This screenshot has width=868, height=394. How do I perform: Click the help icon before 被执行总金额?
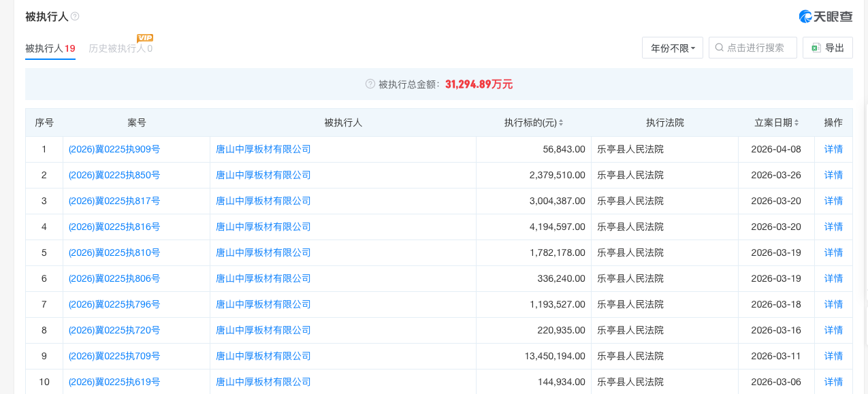click(x=370, y=84)
